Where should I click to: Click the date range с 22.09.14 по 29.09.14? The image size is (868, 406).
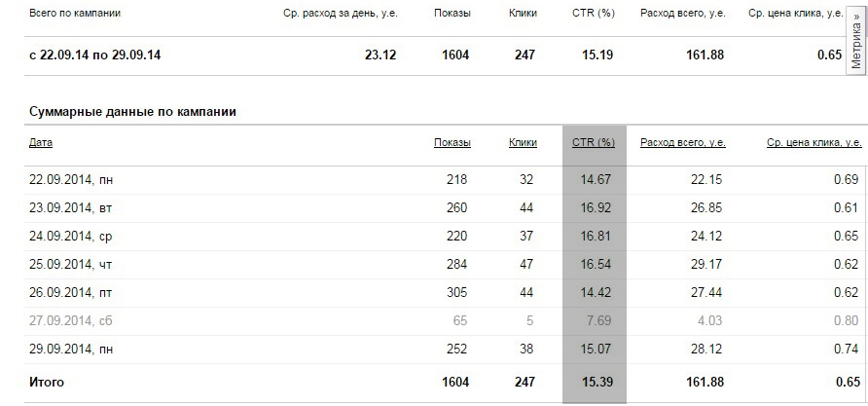[x=94, y=55]
